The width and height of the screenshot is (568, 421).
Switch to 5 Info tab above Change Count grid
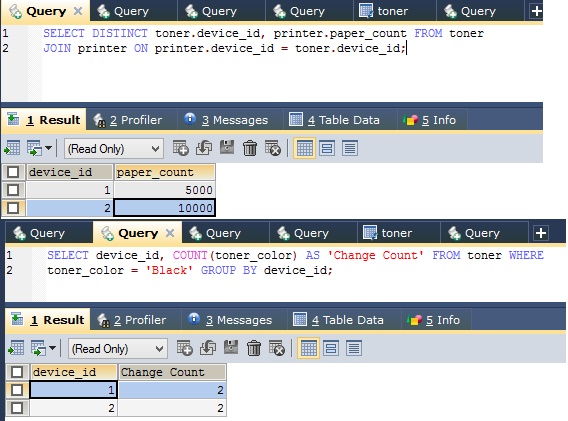click(437, 320)
